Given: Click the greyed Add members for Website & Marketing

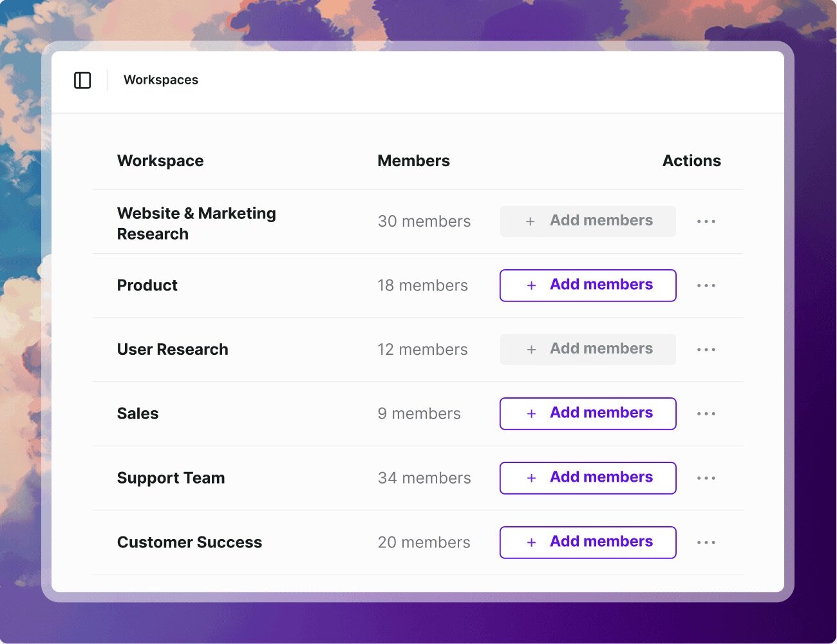Looking at the screenshot, I should [588, 221].
